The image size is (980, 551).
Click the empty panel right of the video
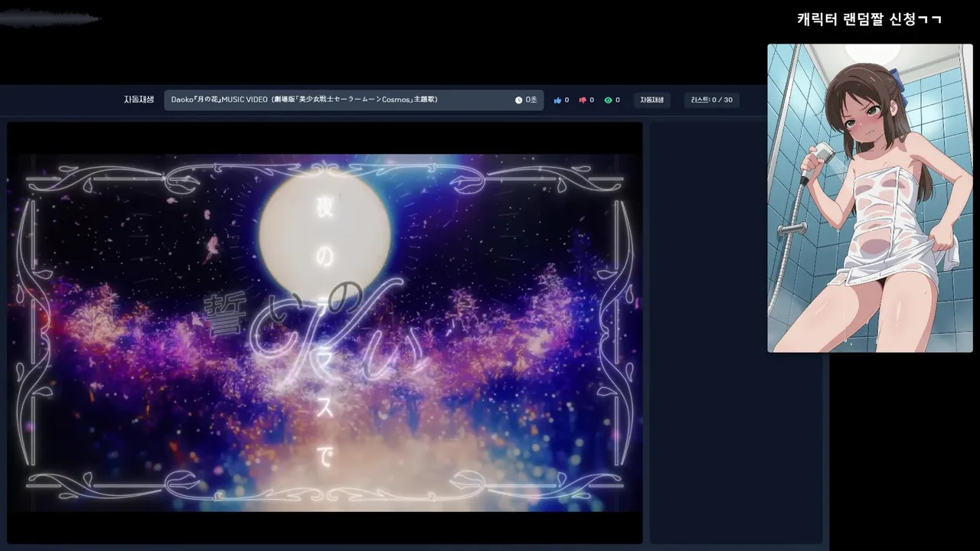tap(736, 333)
